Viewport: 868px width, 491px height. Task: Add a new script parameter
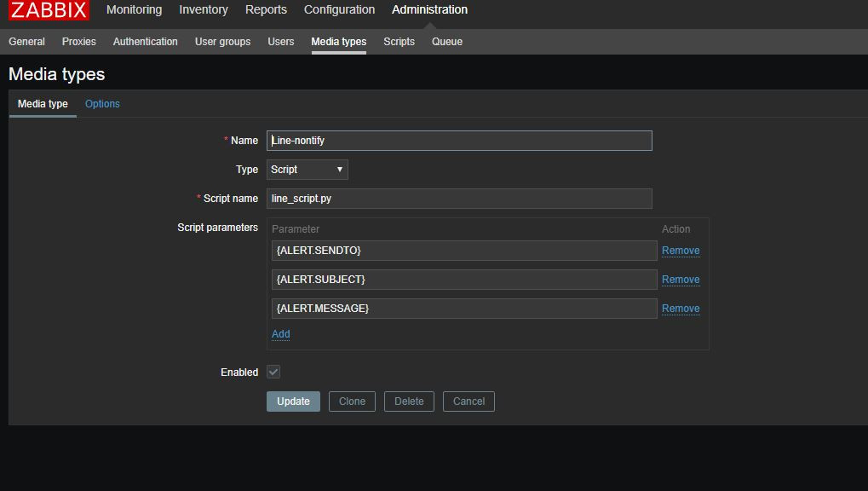pyautogui.click(x=281, y=334)
